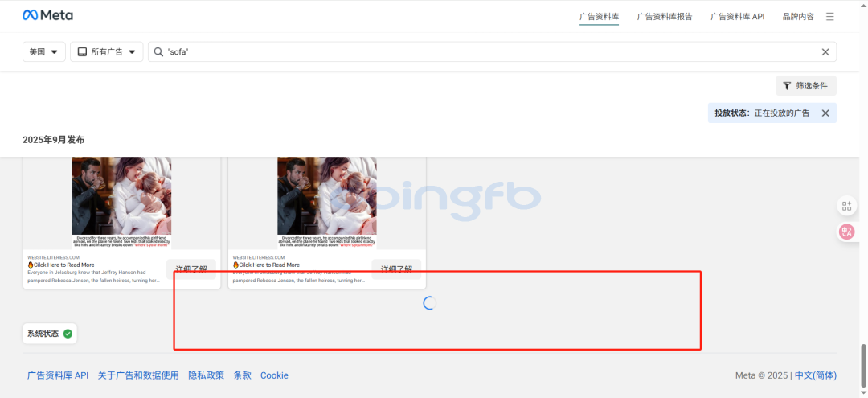Click the second ad's image thumbnail

pos(326,201)
